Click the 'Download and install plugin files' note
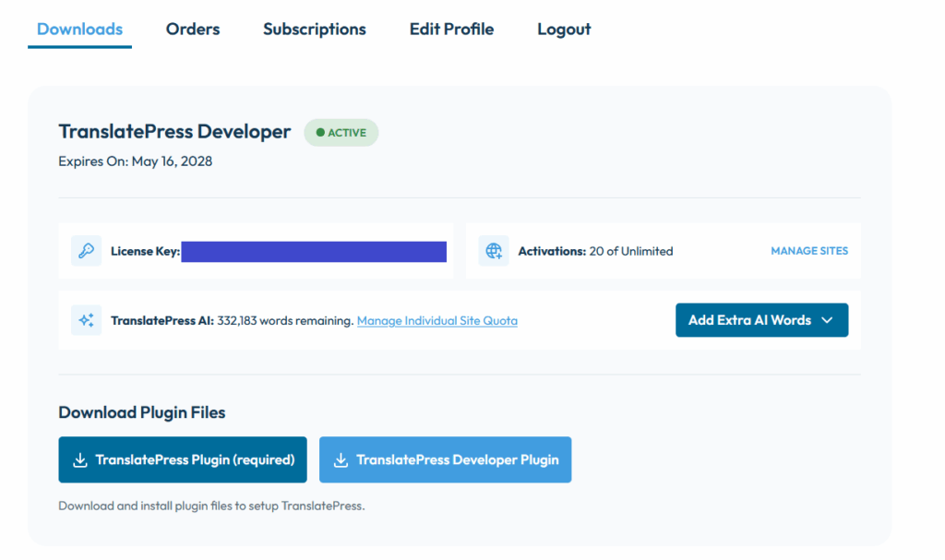The width and height of the screenshot is (945, 560). pyautogui.click(x=211, y=506)
